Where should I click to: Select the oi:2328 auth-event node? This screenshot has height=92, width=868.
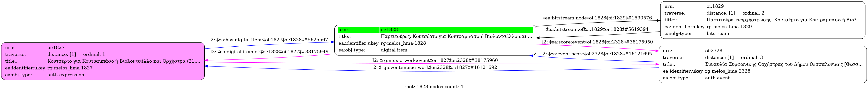click(x=763, y=64)
